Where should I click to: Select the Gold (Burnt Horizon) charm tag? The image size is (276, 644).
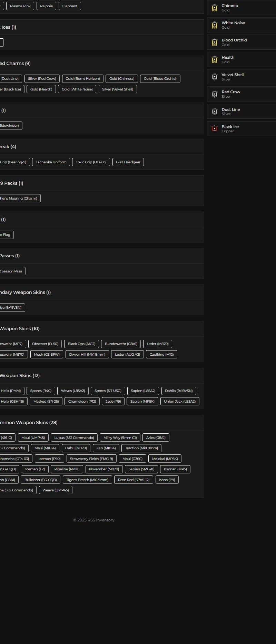click(83, 79)
